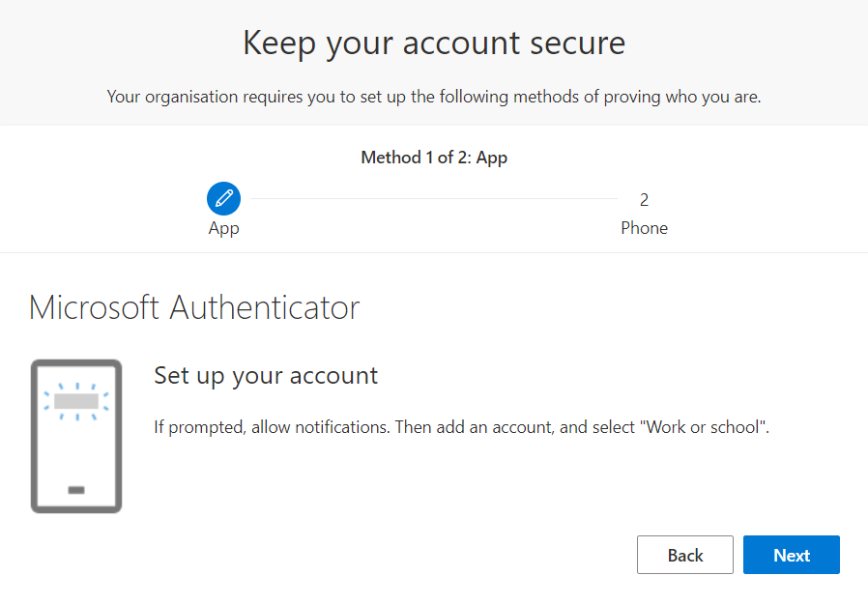
Task: Go back with the Back button
Action: (x=684, y=555)
